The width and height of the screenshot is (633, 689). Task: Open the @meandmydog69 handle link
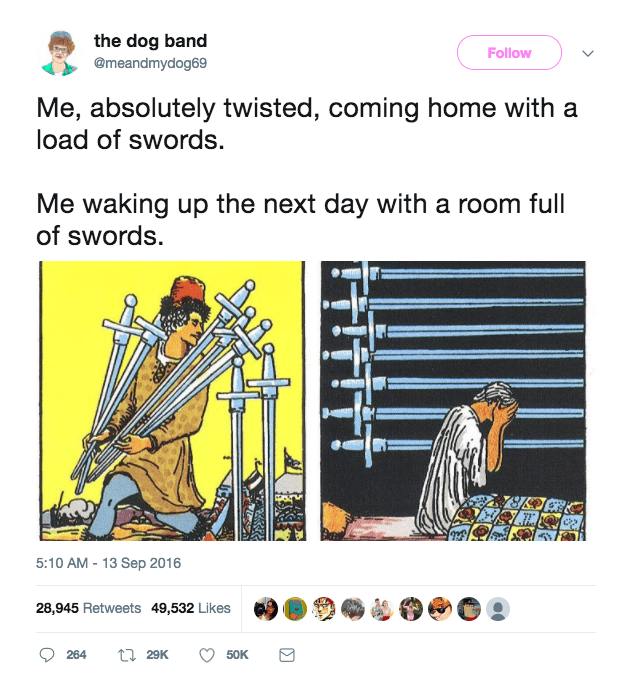click(150, 63)
